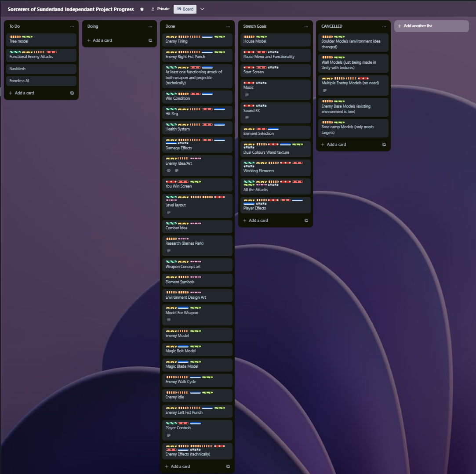Open the Hit Reg. card
476x474 pixels.
coord(197,112)
